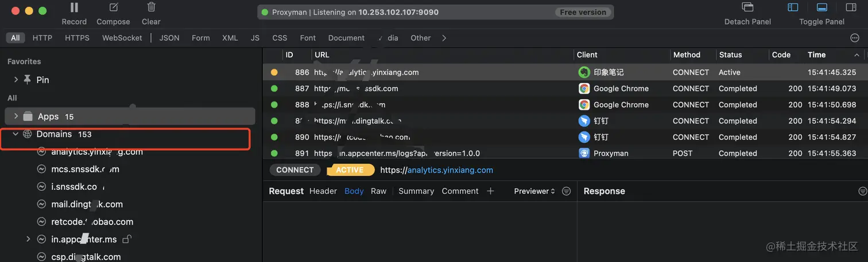Select the All filter tab
The width and height of the screenshot is (868, 262).
pos(15,38)
